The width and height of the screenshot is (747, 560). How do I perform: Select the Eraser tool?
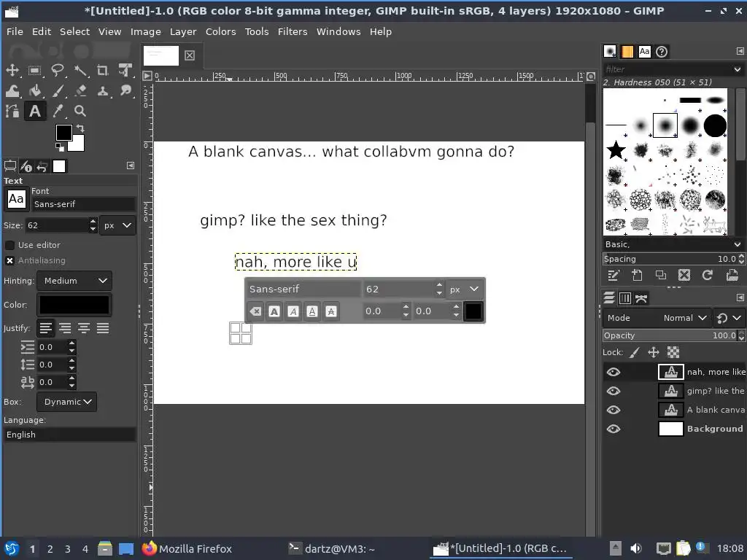80,90
